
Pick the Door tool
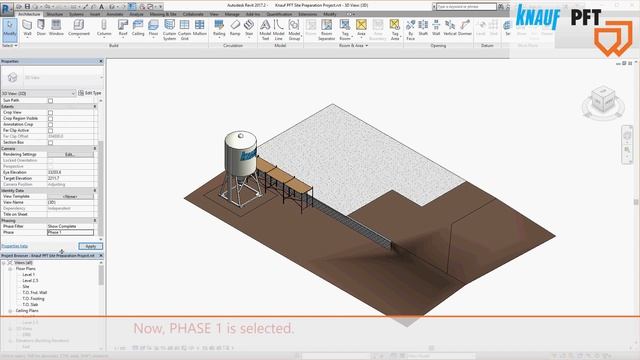41,28
